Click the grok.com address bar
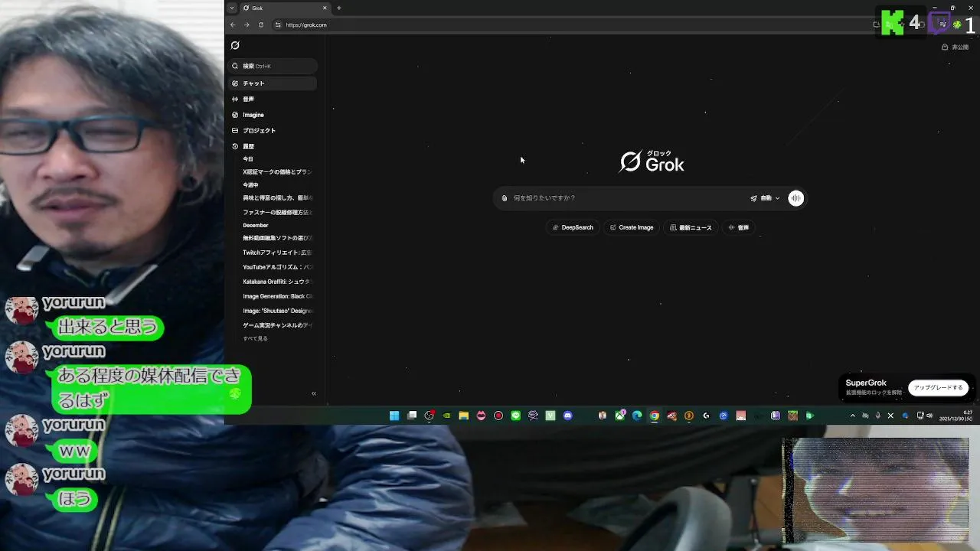980x551 pixels. pyautogui.click(x=574, y=24)
